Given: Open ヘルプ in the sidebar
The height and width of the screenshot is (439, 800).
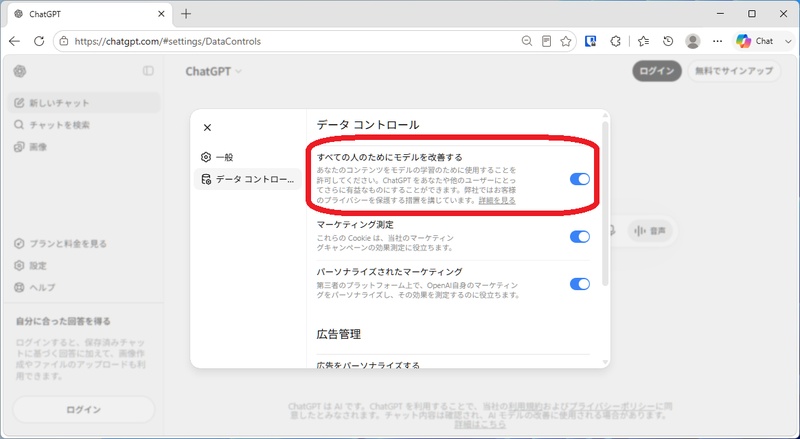Looking at the screenshot, I should click(x=84, y=287).
